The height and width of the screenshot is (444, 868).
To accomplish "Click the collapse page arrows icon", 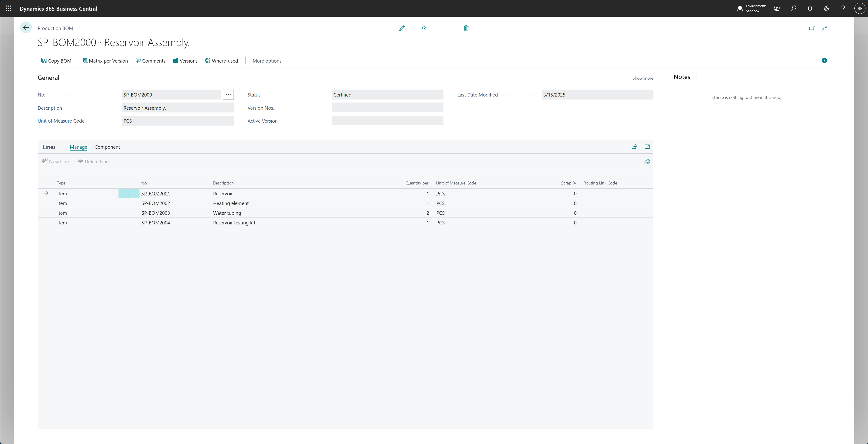I will pyautogui.click(x=825, y=28).
